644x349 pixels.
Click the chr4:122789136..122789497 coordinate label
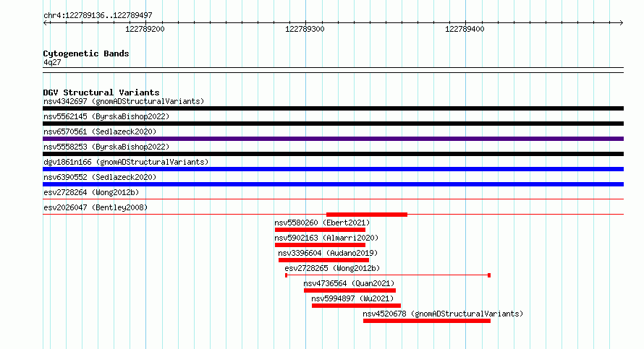click(98, 16)
